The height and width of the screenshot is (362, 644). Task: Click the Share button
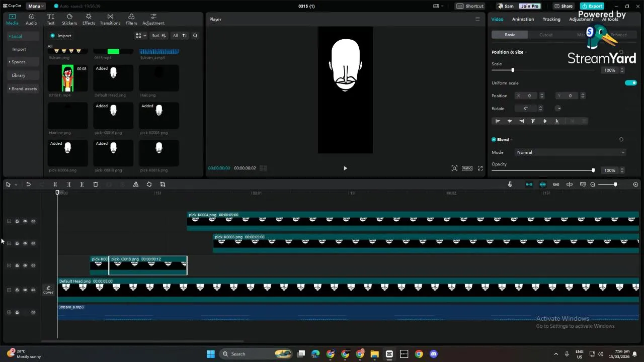click(563, 6)
